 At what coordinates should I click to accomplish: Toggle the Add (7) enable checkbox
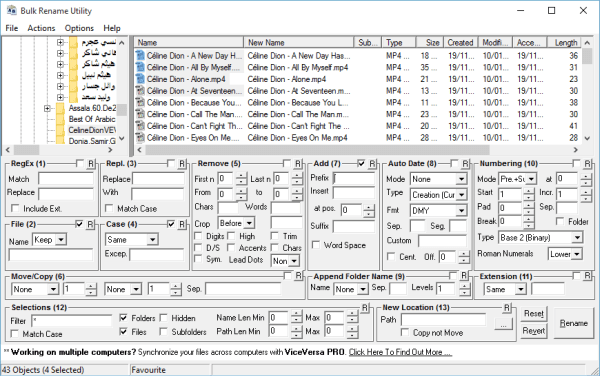click(x=361, y=164)
